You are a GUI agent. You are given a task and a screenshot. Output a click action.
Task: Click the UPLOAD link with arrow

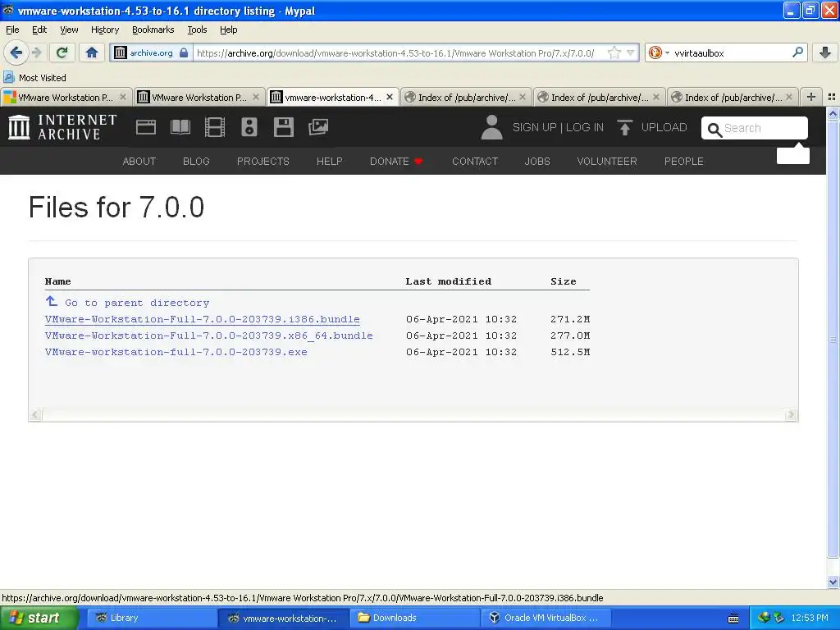pos(652,127)
